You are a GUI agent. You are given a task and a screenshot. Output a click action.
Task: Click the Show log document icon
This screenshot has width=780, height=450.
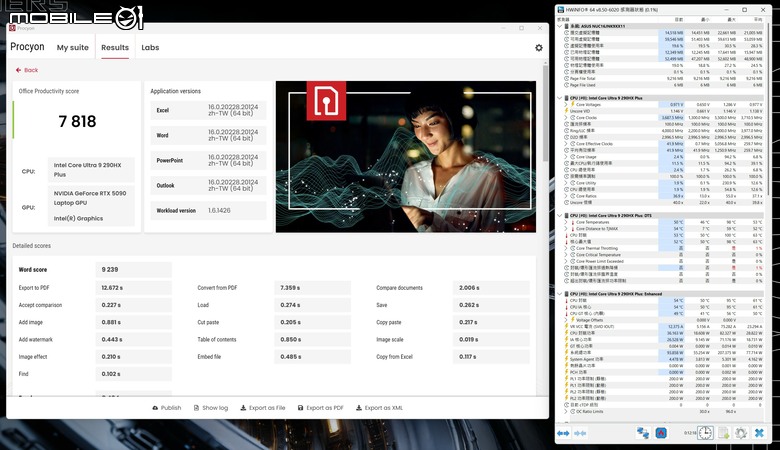pos(196,408)
